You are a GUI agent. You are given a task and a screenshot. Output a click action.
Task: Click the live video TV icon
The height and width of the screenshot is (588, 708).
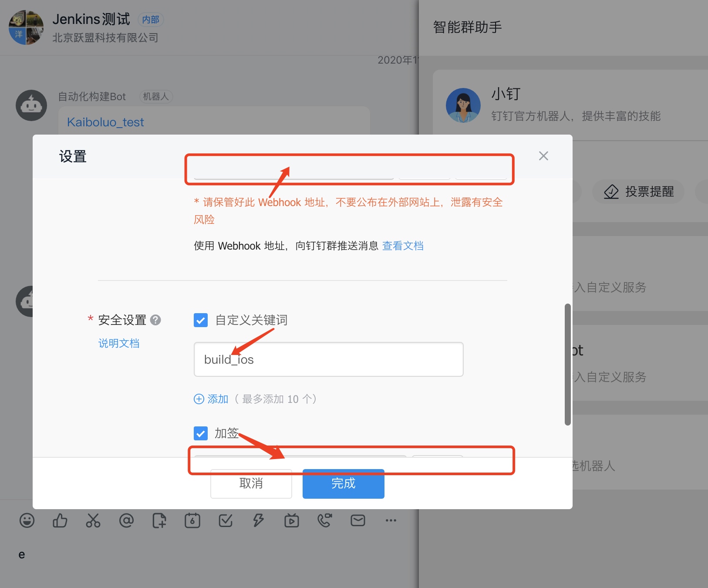[x=292, y=520]
